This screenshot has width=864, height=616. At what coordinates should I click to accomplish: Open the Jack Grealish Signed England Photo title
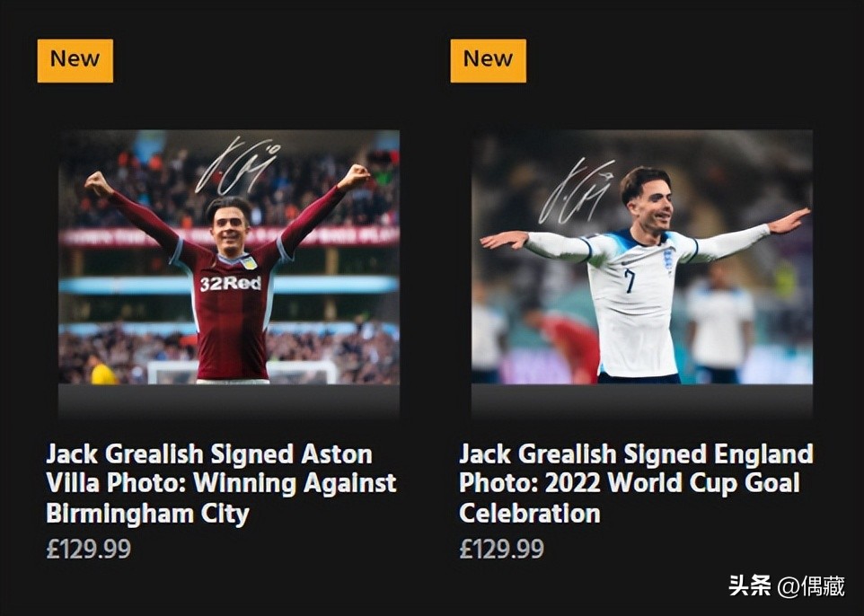coord(636,483)
